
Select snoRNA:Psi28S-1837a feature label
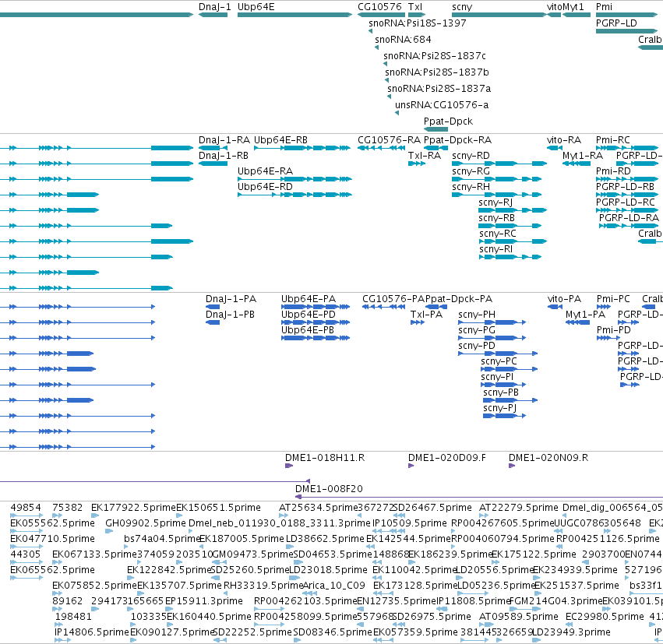pyautogui.click(x=439, y=89)
